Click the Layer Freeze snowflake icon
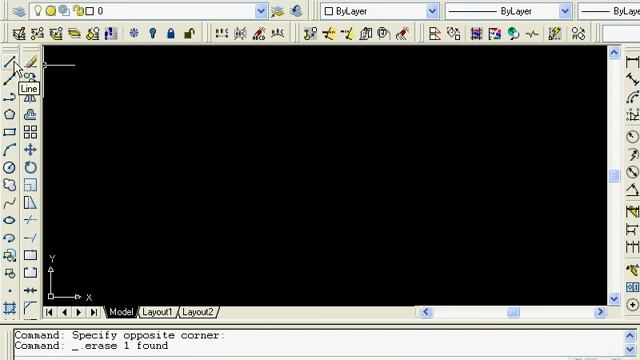 click(134, 33)
